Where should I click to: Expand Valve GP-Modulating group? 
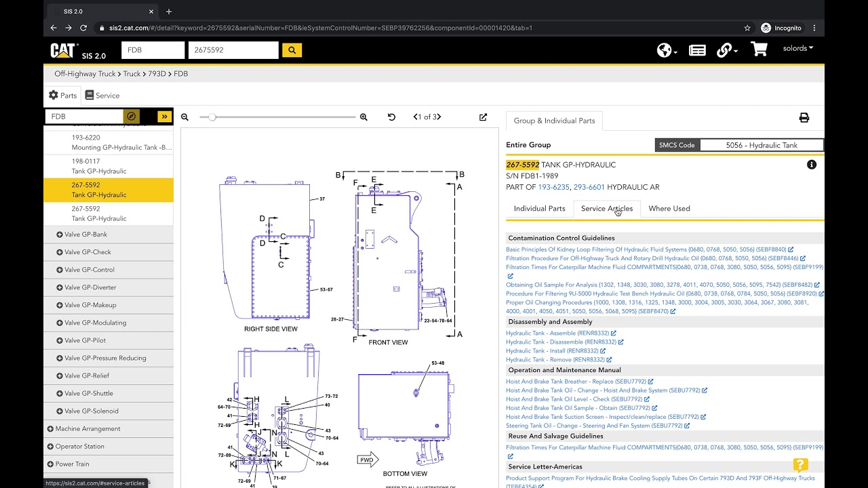(x=60, y=323)
